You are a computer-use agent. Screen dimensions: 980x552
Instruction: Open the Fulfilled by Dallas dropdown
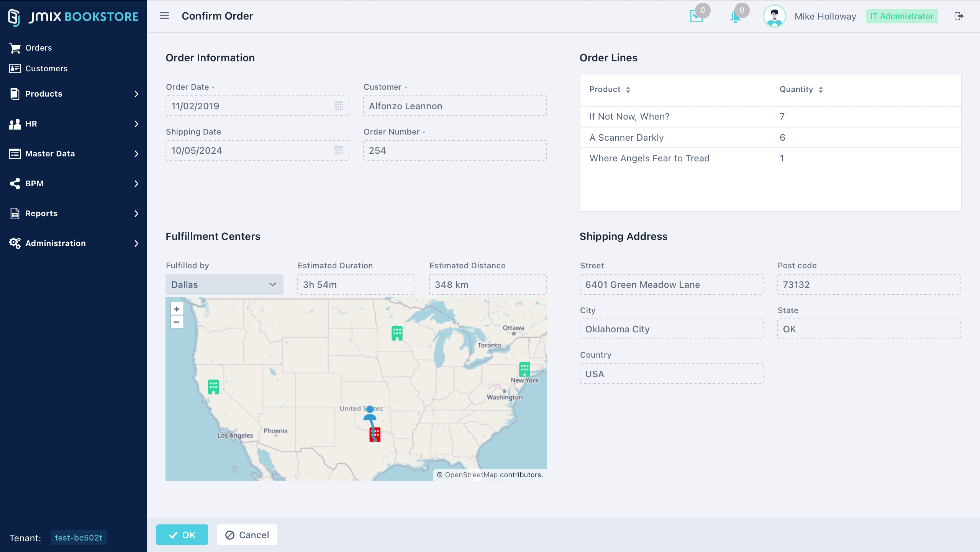[x=225, y=284]
